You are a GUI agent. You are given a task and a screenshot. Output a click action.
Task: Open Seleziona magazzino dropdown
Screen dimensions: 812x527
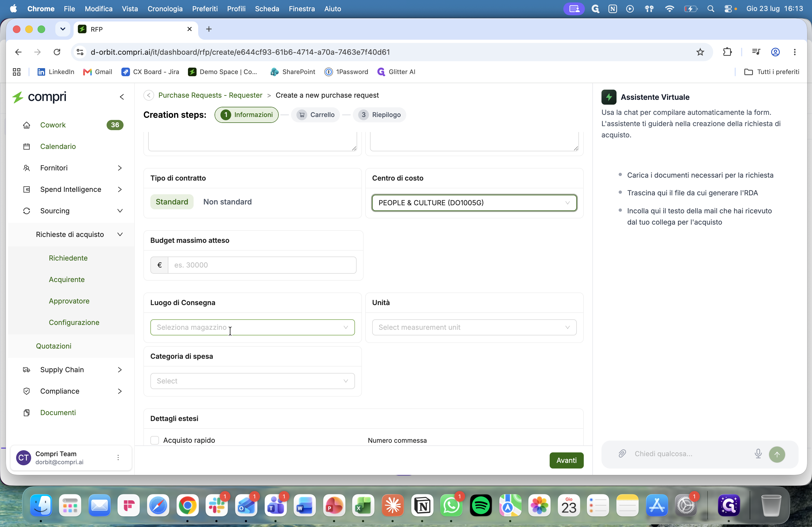coord(252,328)
